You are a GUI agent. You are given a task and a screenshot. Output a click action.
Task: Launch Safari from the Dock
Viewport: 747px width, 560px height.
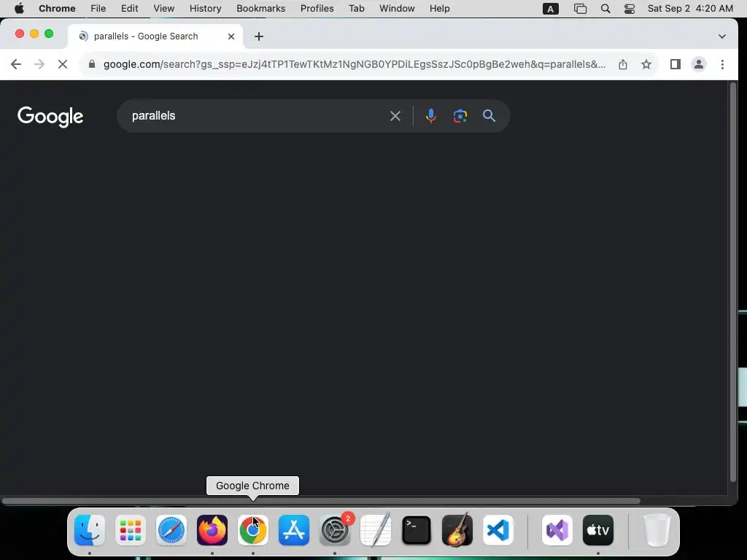[171, 529]
